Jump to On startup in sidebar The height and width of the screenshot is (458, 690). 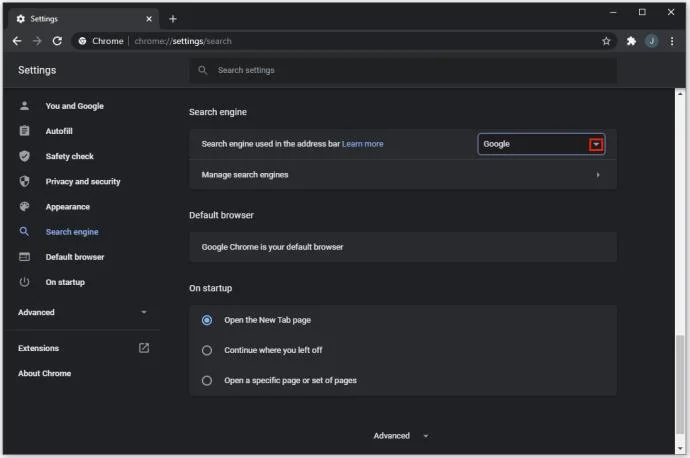click(x=65, y=282)
